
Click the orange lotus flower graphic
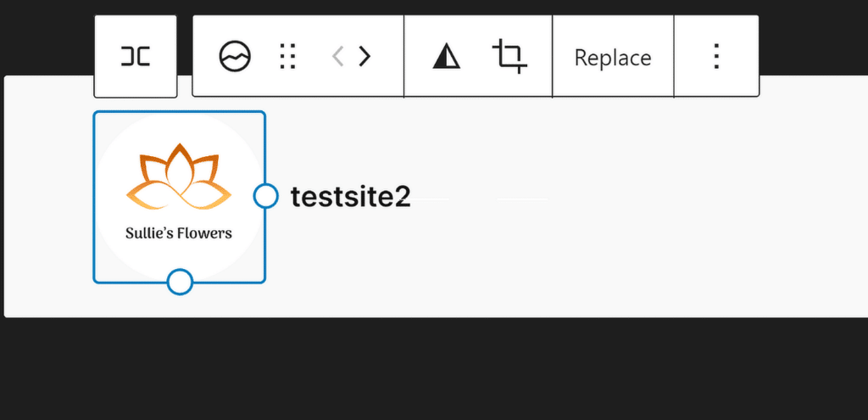[x=179, y=178]
